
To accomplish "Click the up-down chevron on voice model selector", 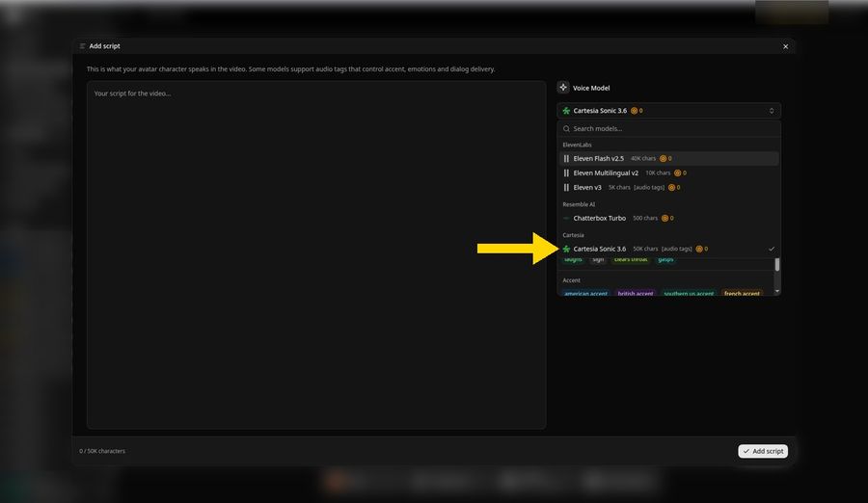I will click(772, 111).
